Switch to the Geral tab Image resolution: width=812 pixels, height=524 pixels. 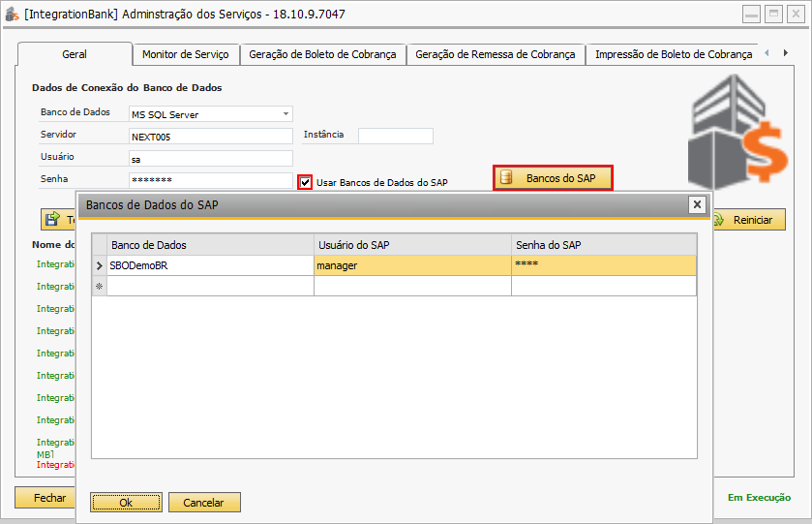click(75, 54)
